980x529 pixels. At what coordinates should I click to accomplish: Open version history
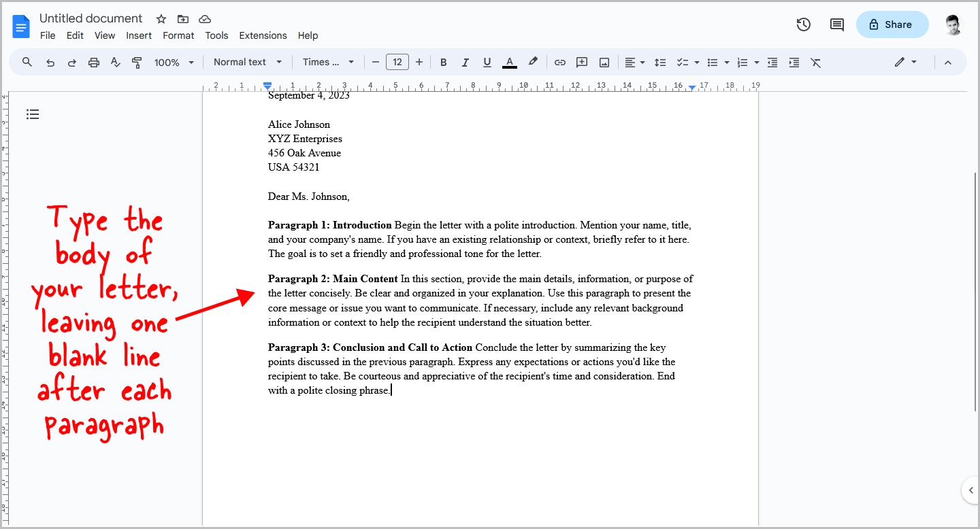coord(803,24)
